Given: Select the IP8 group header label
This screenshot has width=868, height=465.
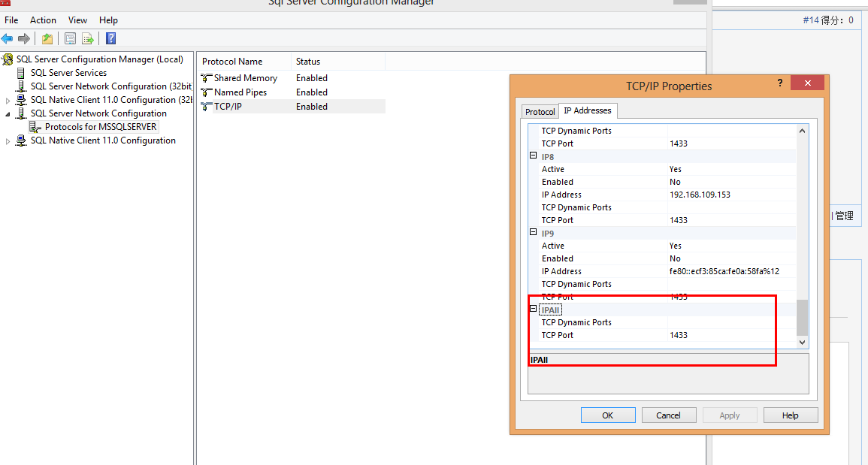Looking at the screenshot, I should click(x=548, y=157).
